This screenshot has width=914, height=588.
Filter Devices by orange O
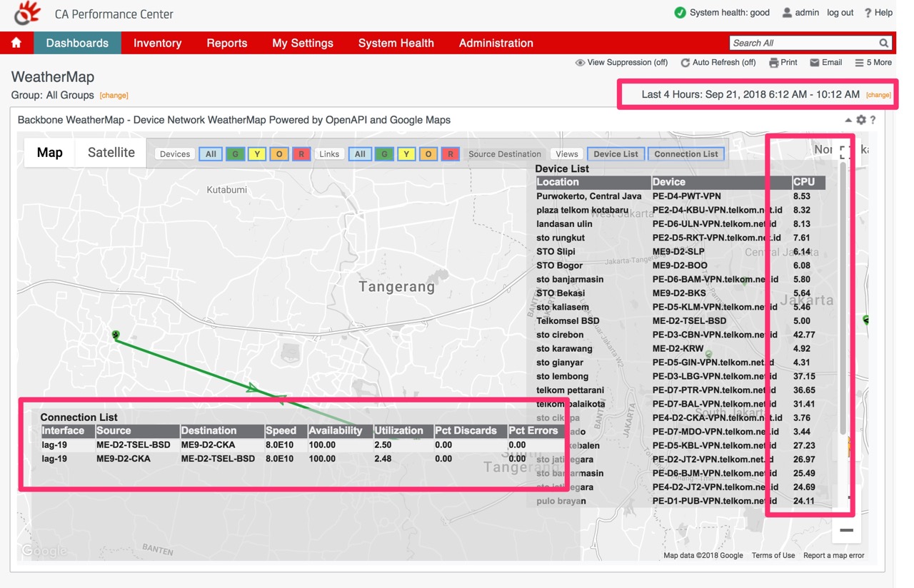[279, 154]
